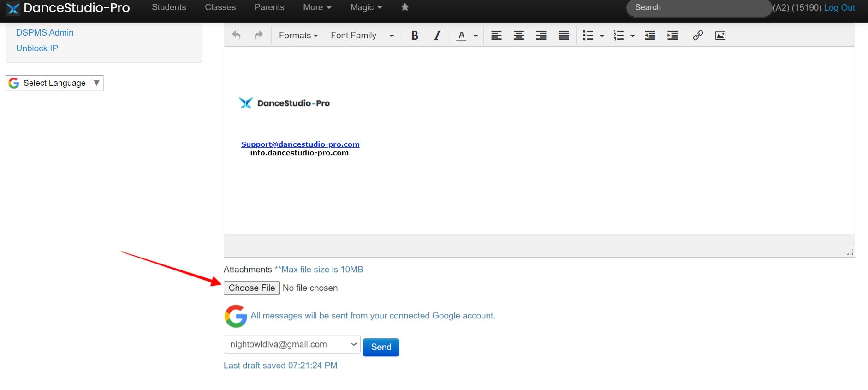Go to Students in the navbar
This screenshot has height=390, width=868.
point(169,7)
